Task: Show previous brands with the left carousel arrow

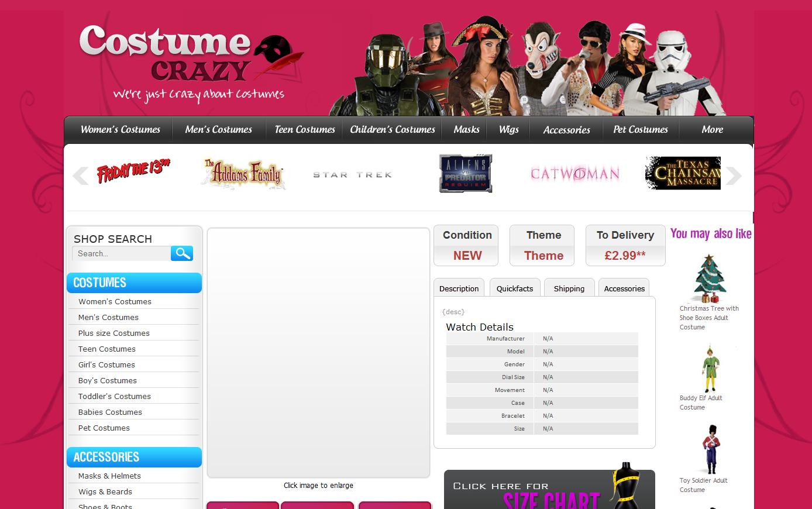Action: (x=80, y=176)
